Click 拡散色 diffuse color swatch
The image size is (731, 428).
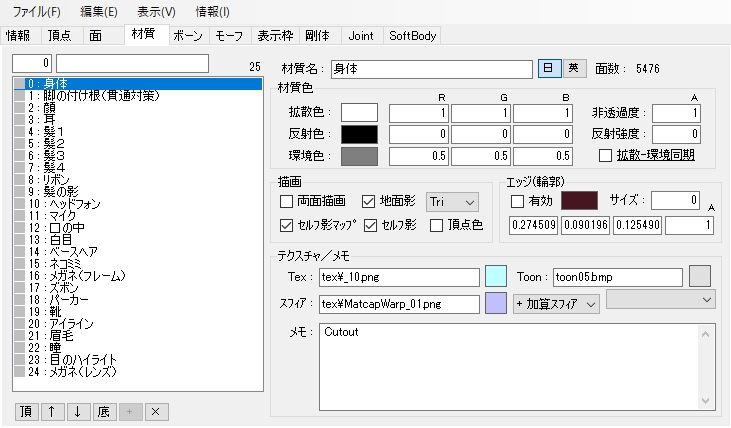coord(359,113)
